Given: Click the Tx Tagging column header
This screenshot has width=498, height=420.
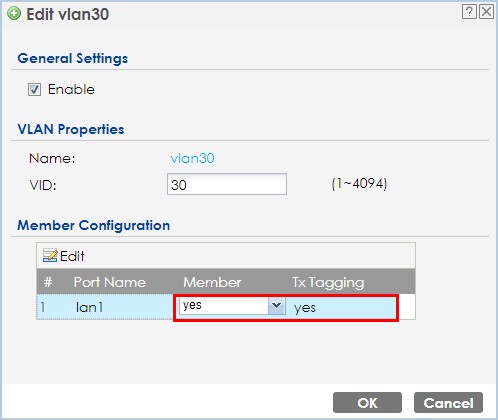Looking at the screenshot, I should click(x=328, y=283).
